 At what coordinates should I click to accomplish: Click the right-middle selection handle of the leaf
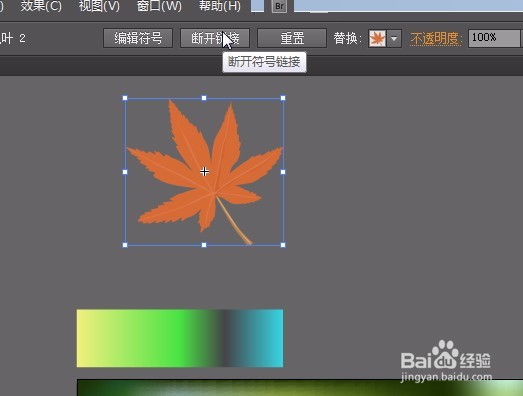pyautogui.click(x=283, y=172)
